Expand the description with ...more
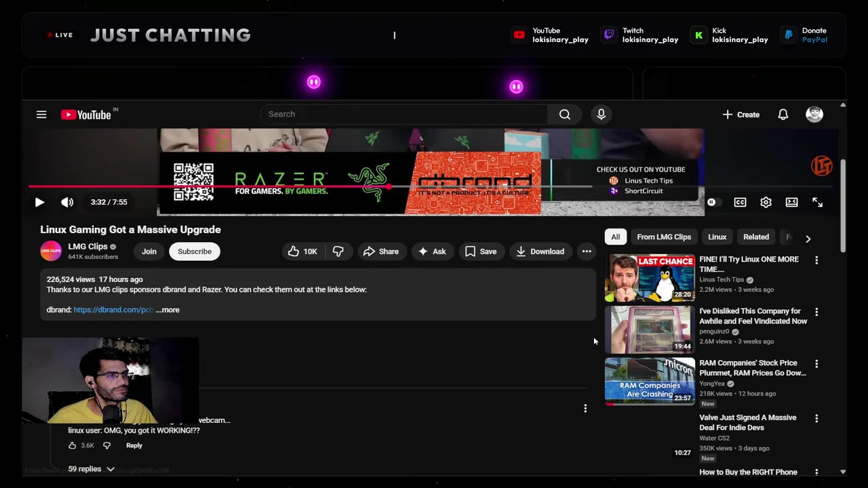 pos(167,310)
